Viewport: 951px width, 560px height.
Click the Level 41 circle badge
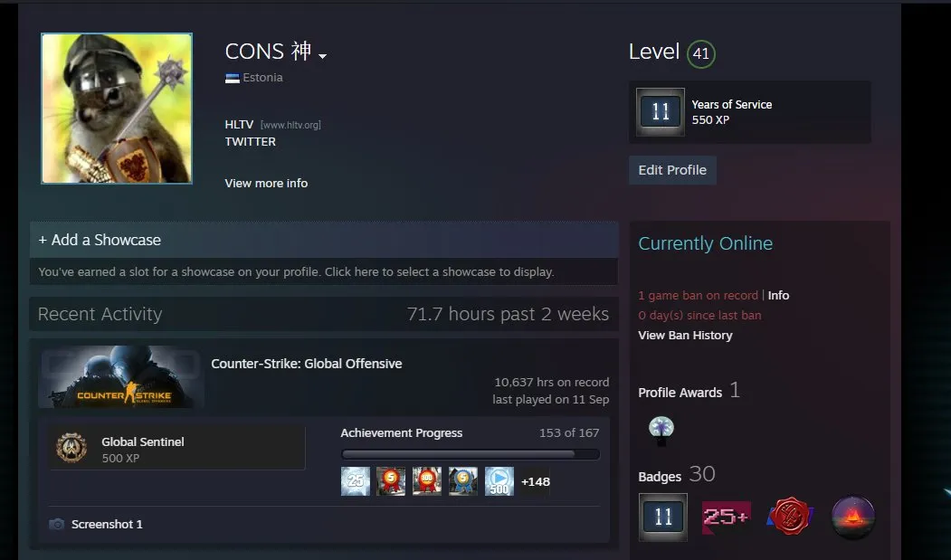point(701,54)
